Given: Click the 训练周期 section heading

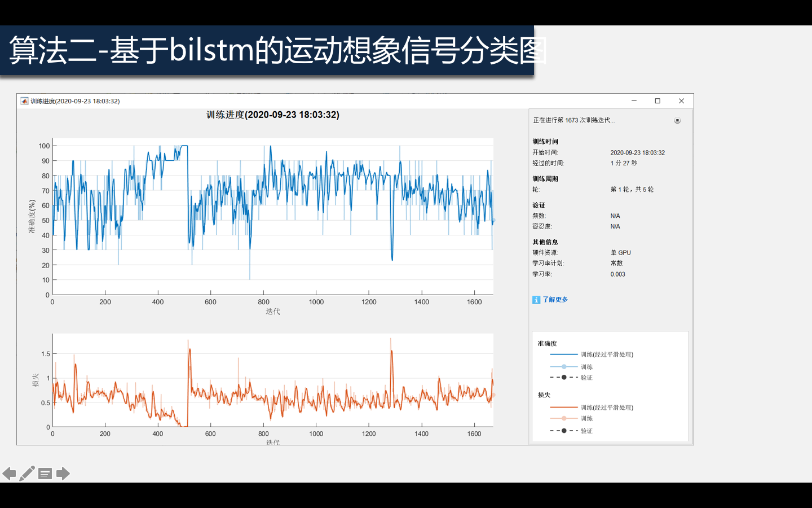Looking at the screenshot, I should tap(545, 179).
